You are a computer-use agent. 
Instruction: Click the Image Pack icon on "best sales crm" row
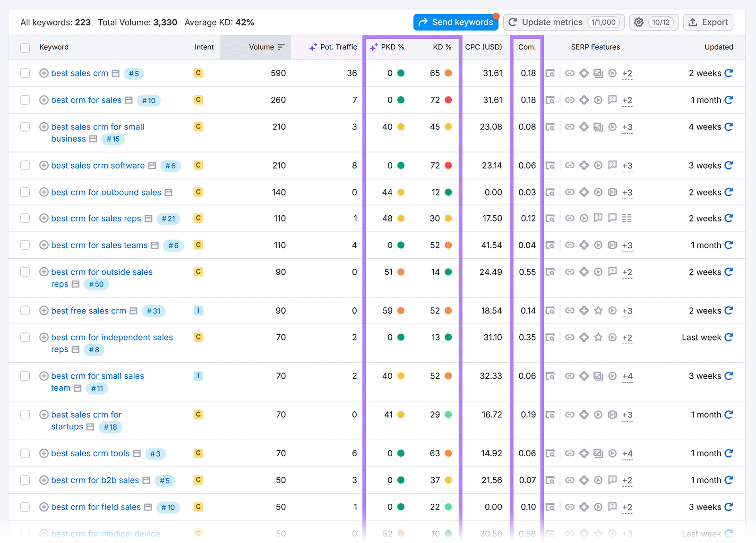click(598, 73)
